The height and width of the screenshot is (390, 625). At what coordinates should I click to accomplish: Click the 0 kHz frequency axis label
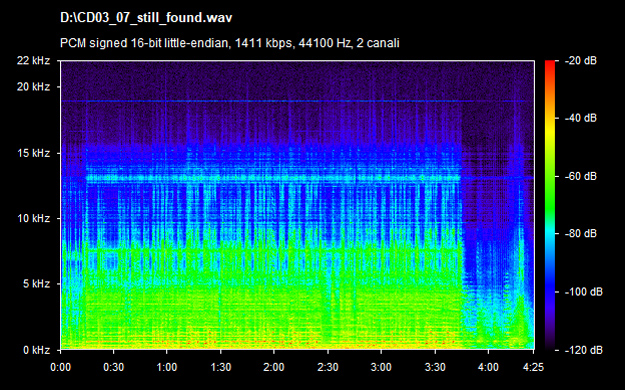point(36,350)
